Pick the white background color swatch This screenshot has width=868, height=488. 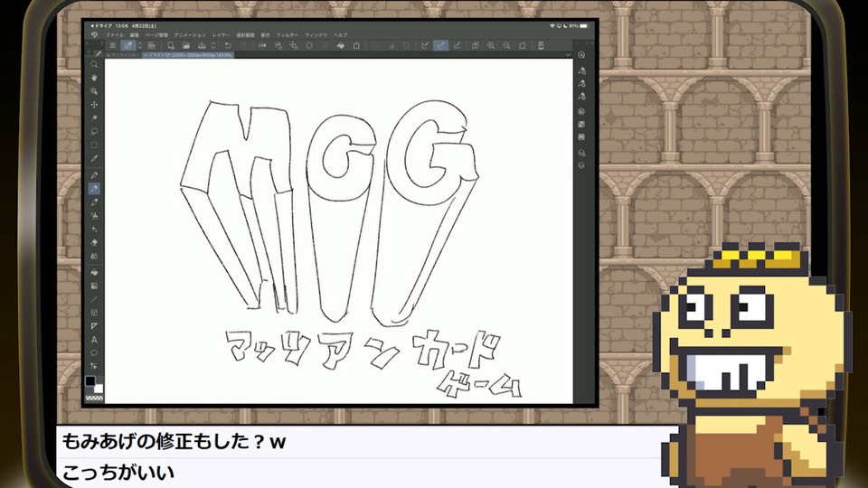click(98, 389)
